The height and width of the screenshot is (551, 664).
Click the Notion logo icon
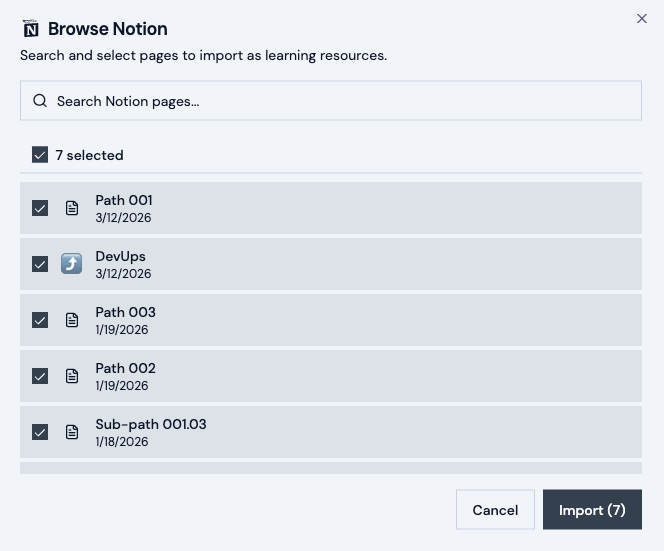click(31, 29)
